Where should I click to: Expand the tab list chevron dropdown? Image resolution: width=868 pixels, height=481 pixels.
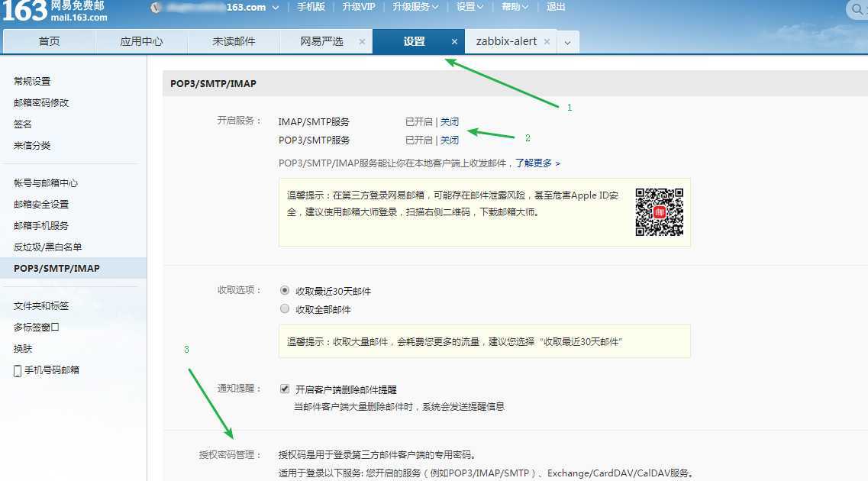pyautogui.click(x=567, y=42)
